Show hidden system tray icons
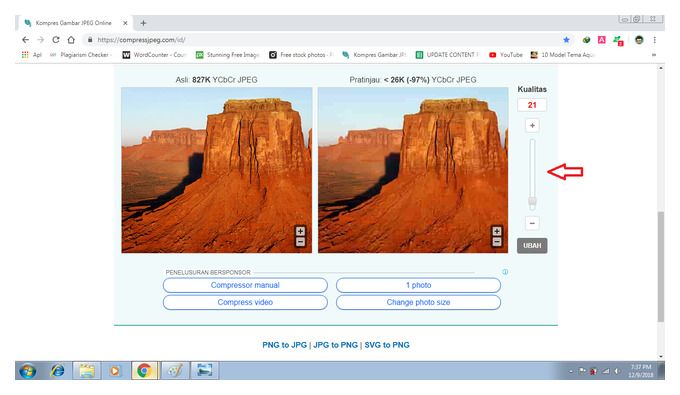Image resolution: width=680 pixels, height=395 pixels. [x=571, y=371]
